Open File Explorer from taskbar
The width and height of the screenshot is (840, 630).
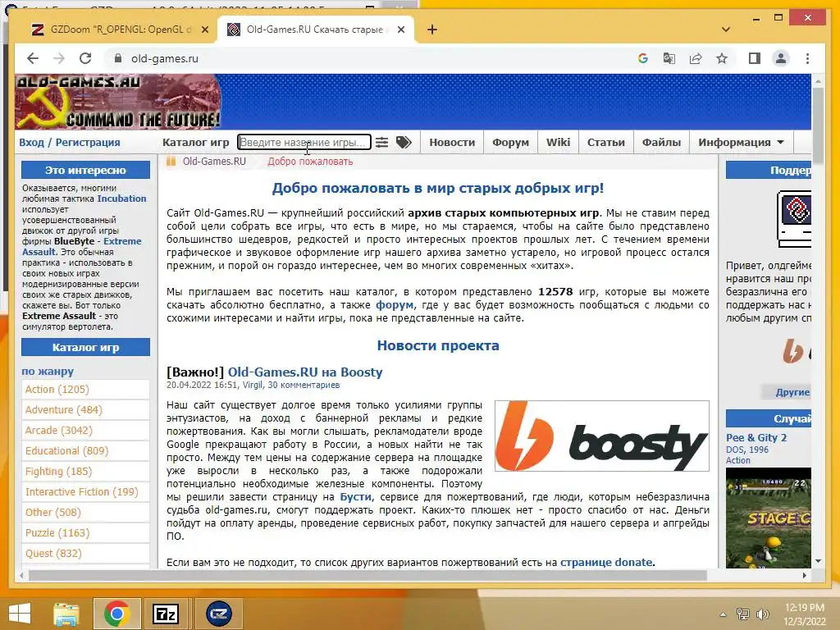click(66, 614)
